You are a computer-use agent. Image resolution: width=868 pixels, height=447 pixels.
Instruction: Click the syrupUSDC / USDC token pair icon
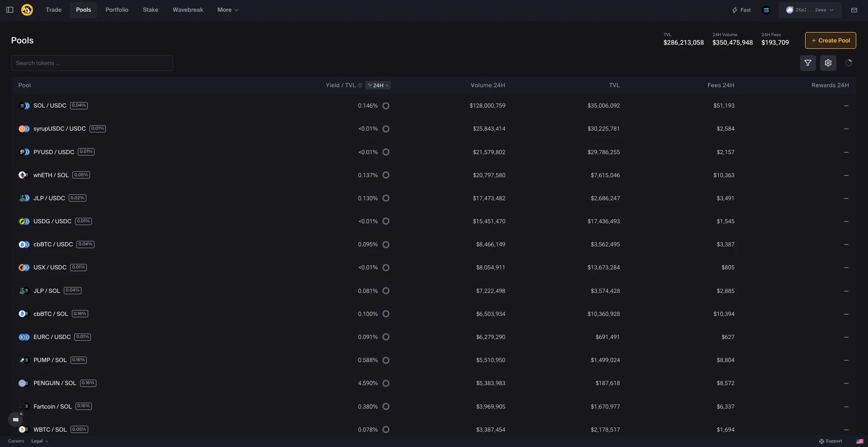click(24, 129)
